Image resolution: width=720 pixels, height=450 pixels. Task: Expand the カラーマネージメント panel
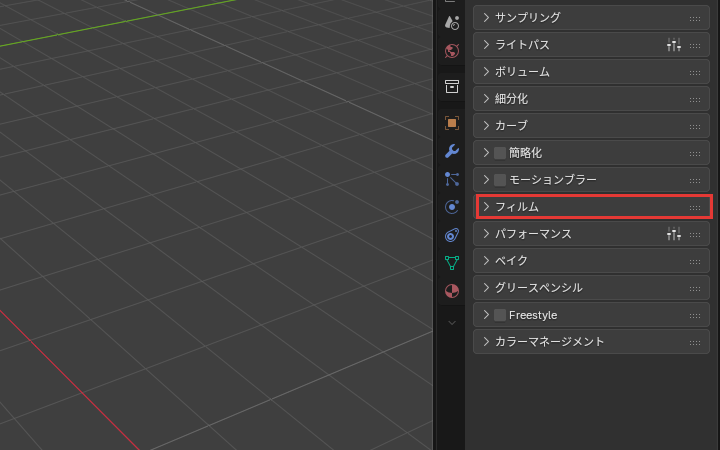(591, 342)
